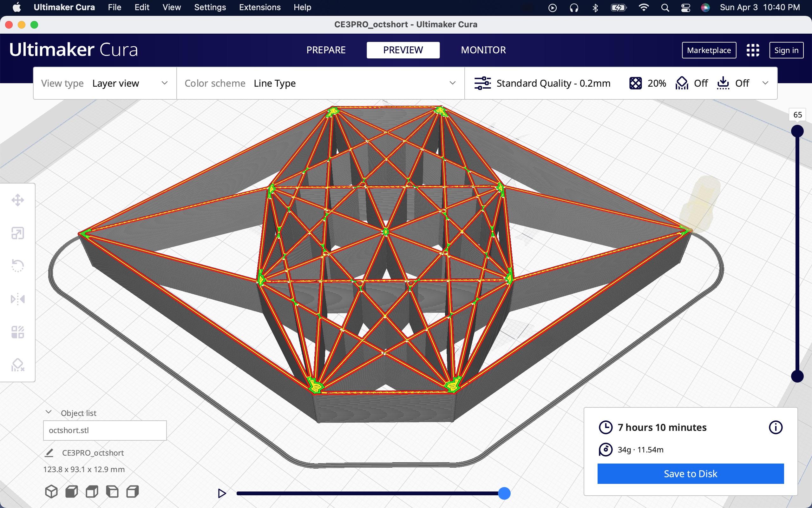The height and width of the screenshot is (508, 812).
Task: Click the Bluetooth menu bar icon
Action: coord(595,7)
